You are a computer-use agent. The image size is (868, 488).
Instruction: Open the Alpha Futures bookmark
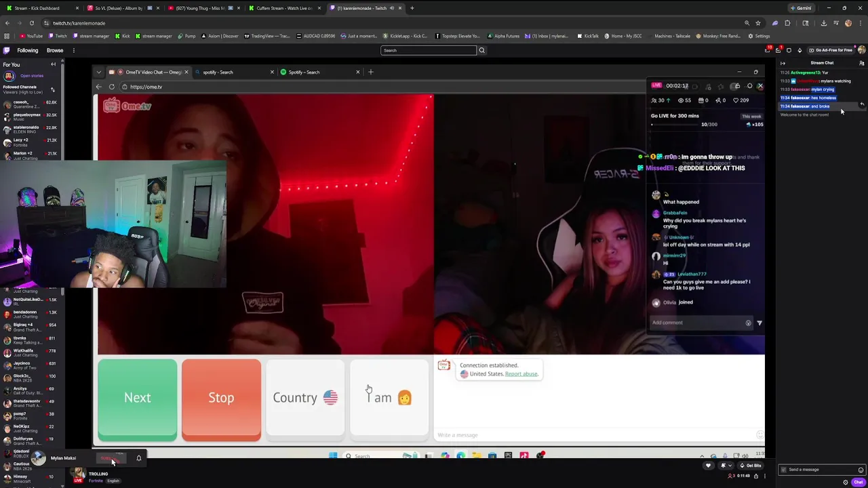click(503, 36)
